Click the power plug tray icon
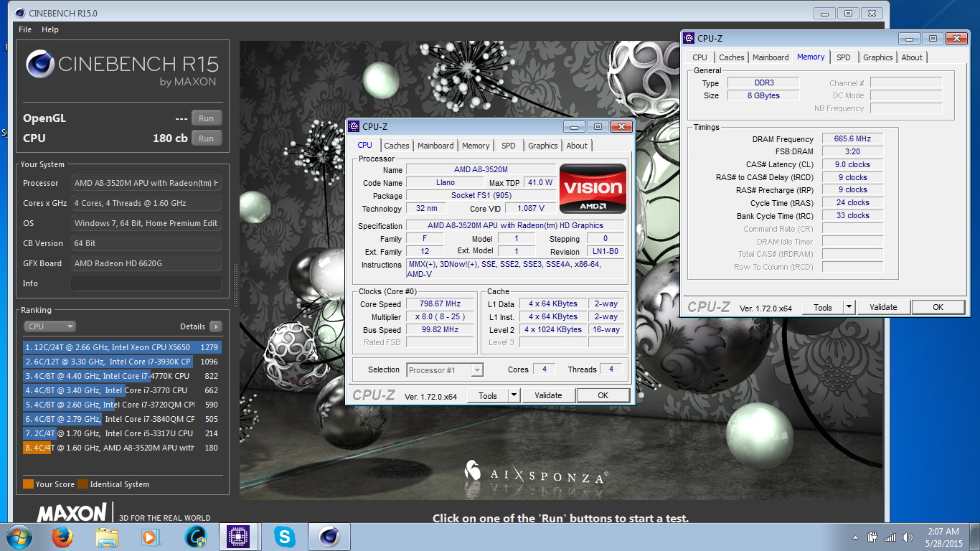980x551 pixels. 873,537
